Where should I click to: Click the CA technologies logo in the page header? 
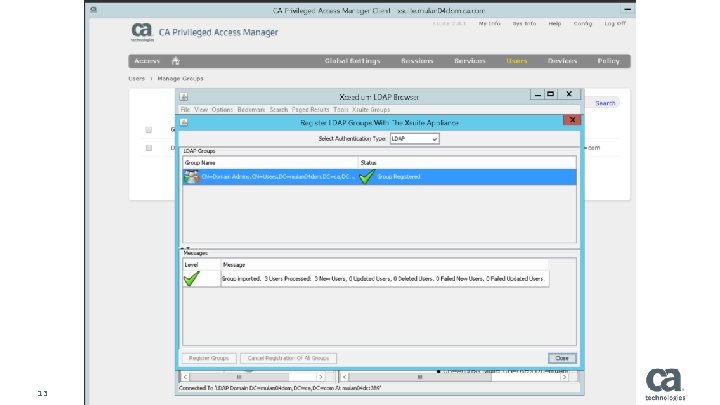coord(142,32)
